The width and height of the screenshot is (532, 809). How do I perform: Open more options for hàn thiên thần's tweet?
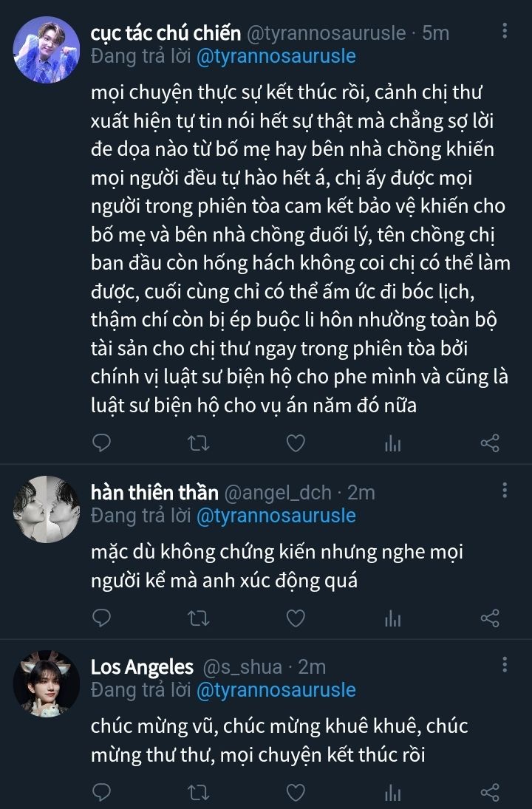pyautogui.click(x=505, y=490)
